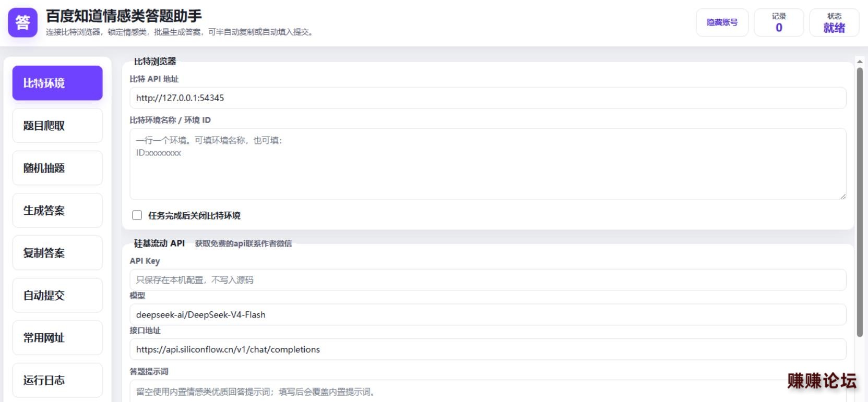868x402 pixels.
Task: Select the 复制答案 sidebar item
Action: (x=57, y=253)
